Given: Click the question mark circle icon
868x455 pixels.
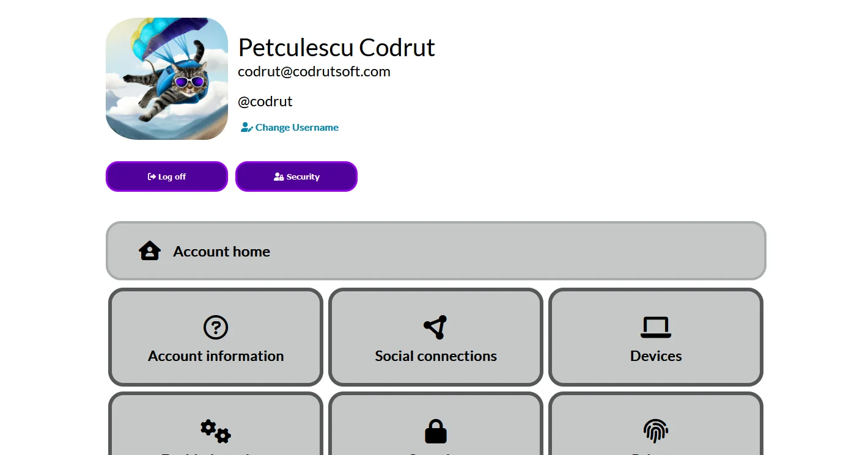Looking at the screenshot, I should coord(216,327).
